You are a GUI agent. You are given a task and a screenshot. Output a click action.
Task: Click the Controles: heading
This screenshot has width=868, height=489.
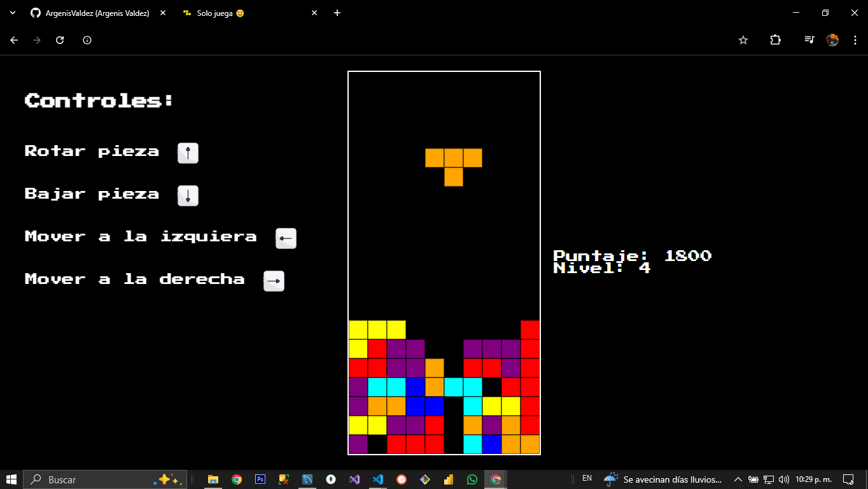[x=99, y=101]
